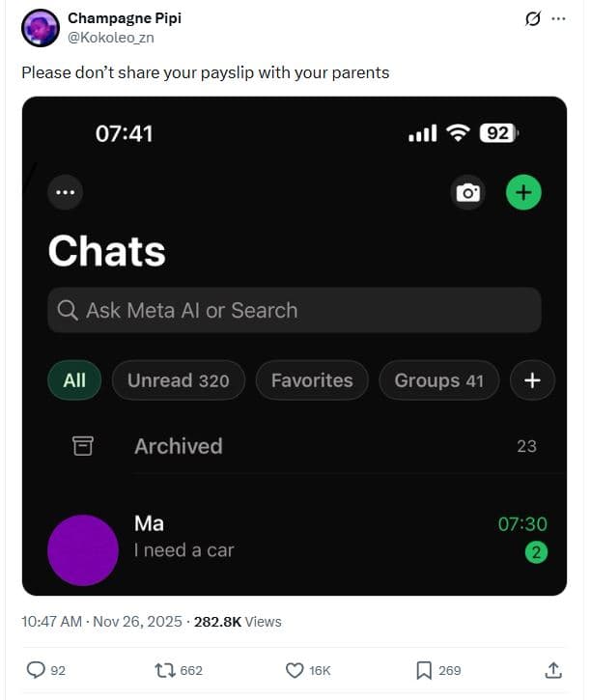Select the All chats filter

click(x=74, y=380)
